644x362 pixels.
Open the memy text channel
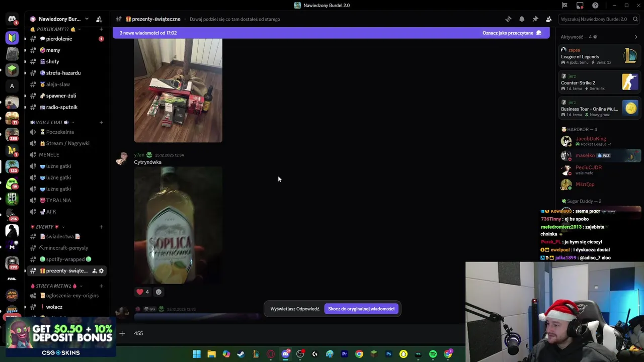[66, 50]
